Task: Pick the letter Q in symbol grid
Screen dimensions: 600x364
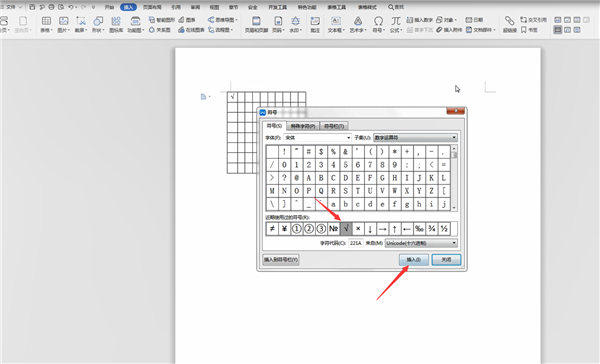Action: pos(321,191)
